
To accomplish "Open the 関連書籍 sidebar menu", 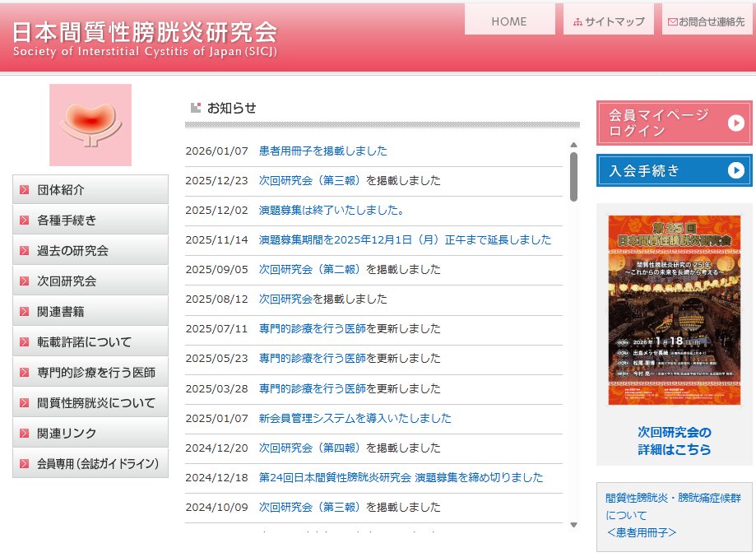I will point(90,311).
